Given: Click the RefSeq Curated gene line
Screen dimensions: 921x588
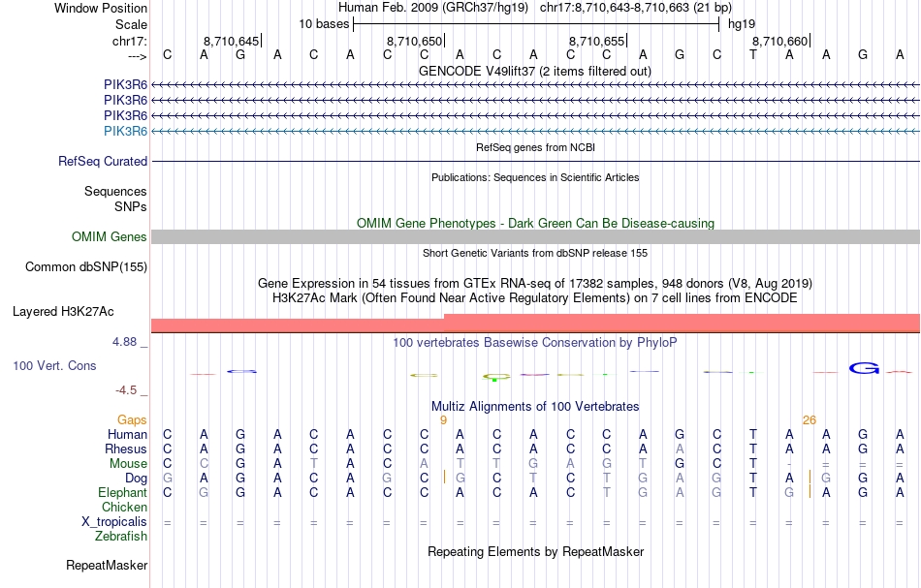Looking at the screenshot, I should [535, 161].
